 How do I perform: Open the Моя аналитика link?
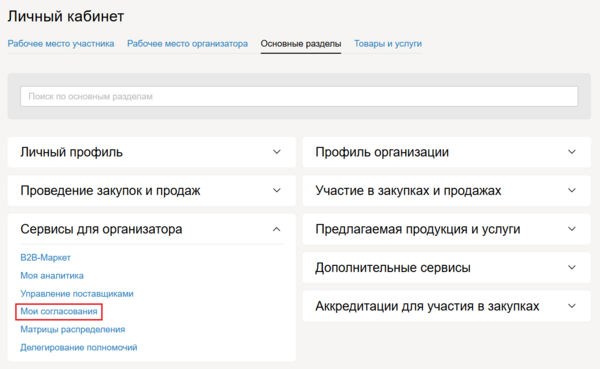(x=52, y=276)
